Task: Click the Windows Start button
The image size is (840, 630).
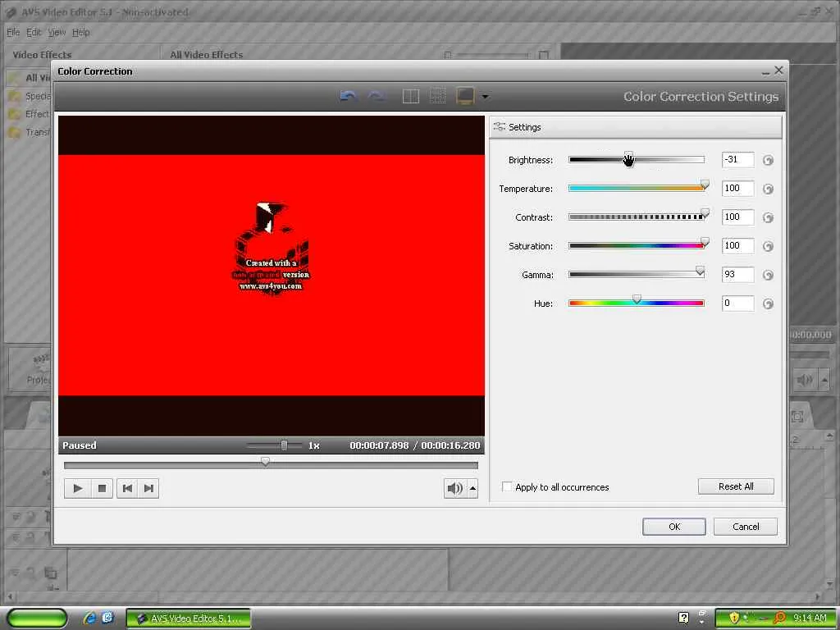Action: click(x=38, y=619)
